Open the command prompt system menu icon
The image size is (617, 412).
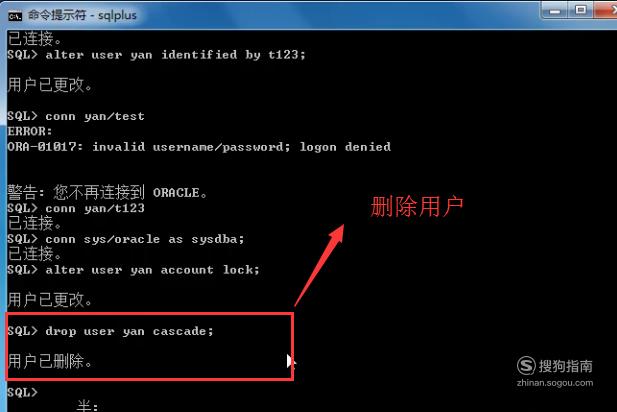pyautogui.click(x=15, y=16)
